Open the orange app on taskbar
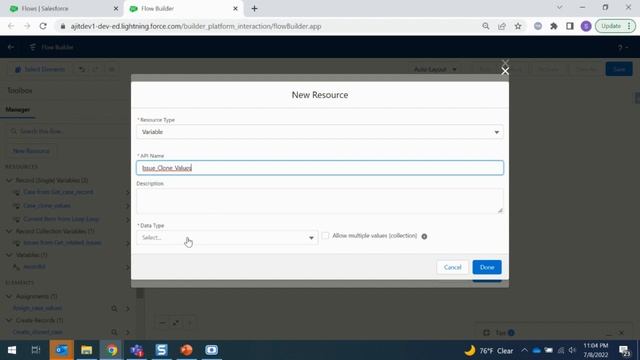The image size is (640, 360). pyautogui.click(x=187, y=350)
